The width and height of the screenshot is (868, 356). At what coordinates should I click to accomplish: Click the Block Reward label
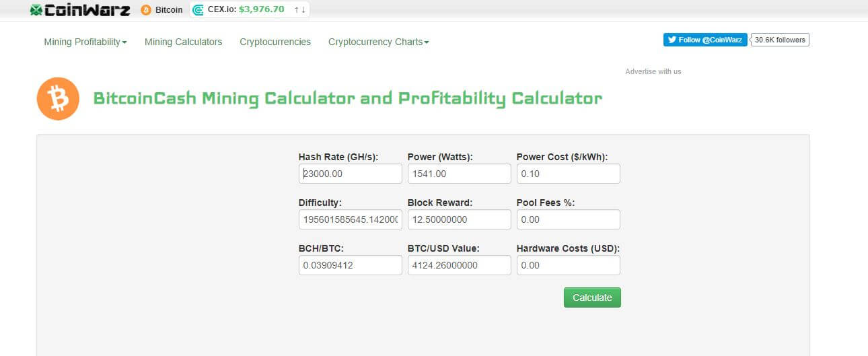440,203
